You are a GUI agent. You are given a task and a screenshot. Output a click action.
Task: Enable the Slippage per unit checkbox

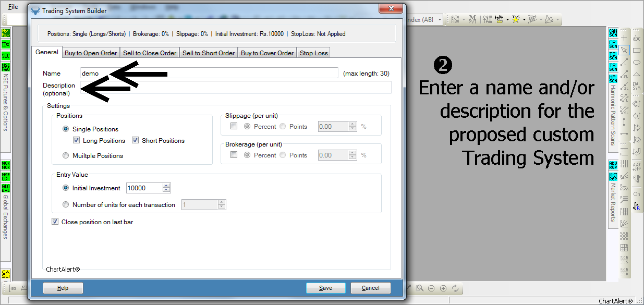(x=234, y=126)
